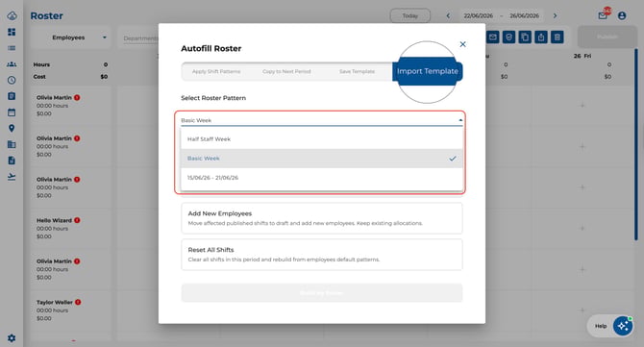Viewport: 644px width, 347px height.
Task: Switch to the Save Template tab
Action: pos(357,71)
